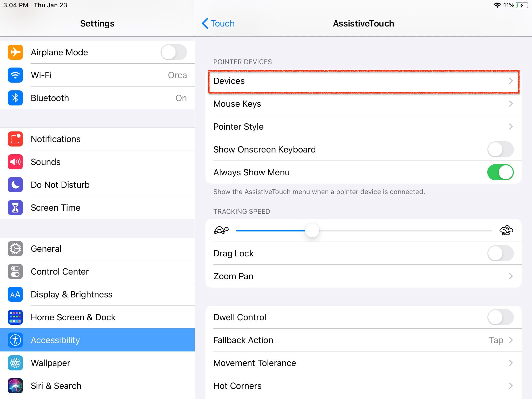This screenshot has height=399, width=532.
Task: Open Mouse Keys settings
Action: pyautogui.click(x=364, y=104)
